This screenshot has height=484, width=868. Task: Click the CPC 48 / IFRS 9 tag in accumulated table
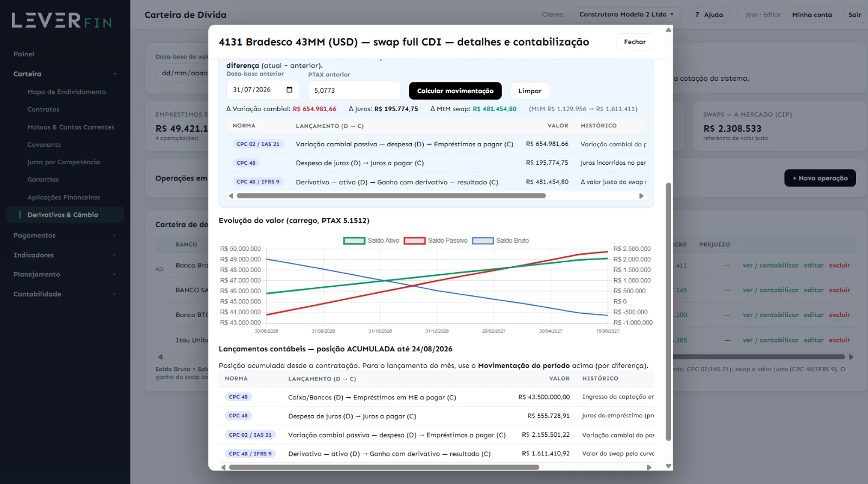(250, 454)
